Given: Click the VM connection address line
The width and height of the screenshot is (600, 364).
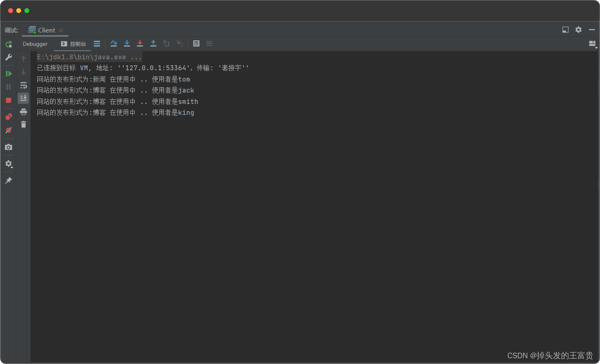Looking at the screenshot, I should 143,68.
